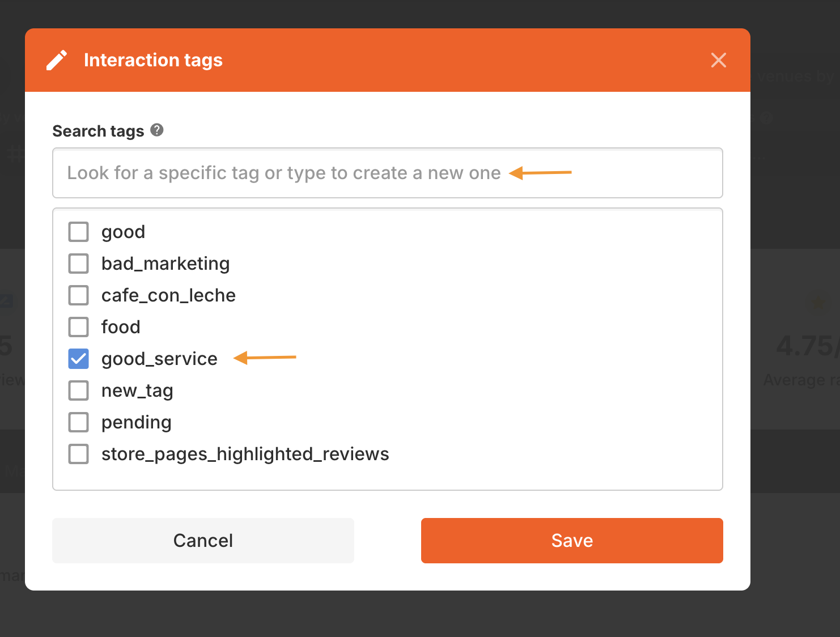The height and width of the screenshot is (637, 840).
Task: Save the selected interaction tags
Action: (x=571, y=541)
